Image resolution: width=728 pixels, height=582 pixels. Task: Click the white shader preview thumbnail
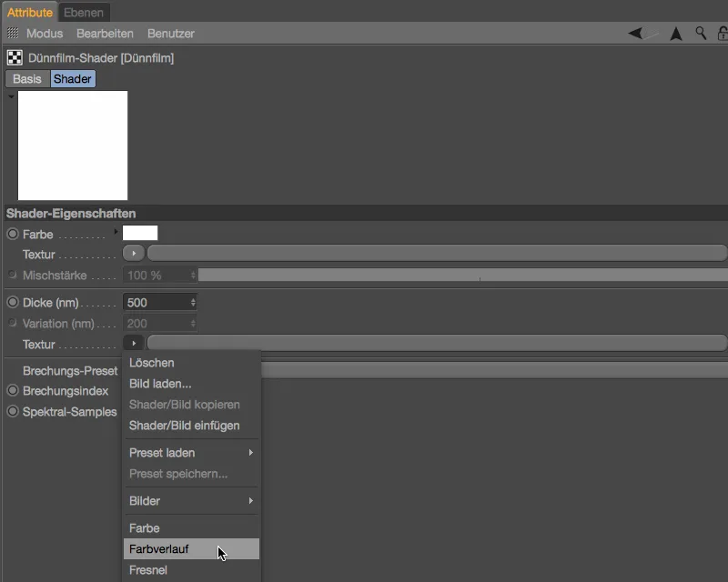[73, 145]
